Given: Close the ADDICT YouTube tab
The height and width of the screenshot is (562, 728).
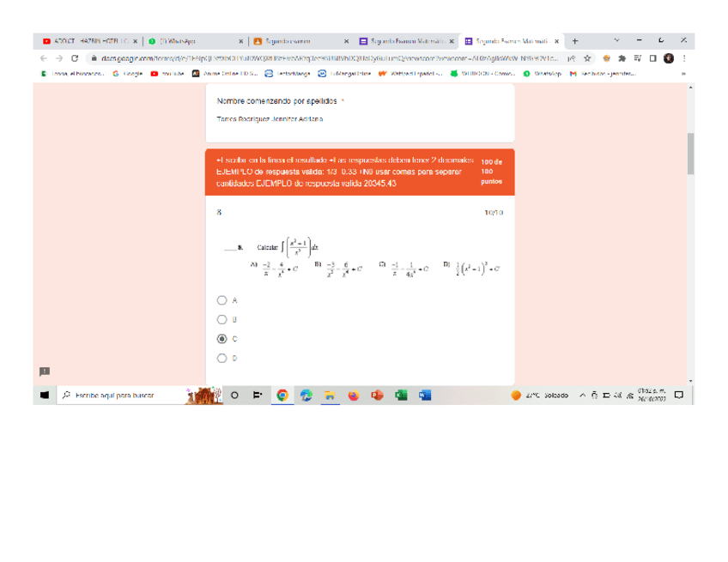Looking at the screenshot, I should [x=135, y=41].
